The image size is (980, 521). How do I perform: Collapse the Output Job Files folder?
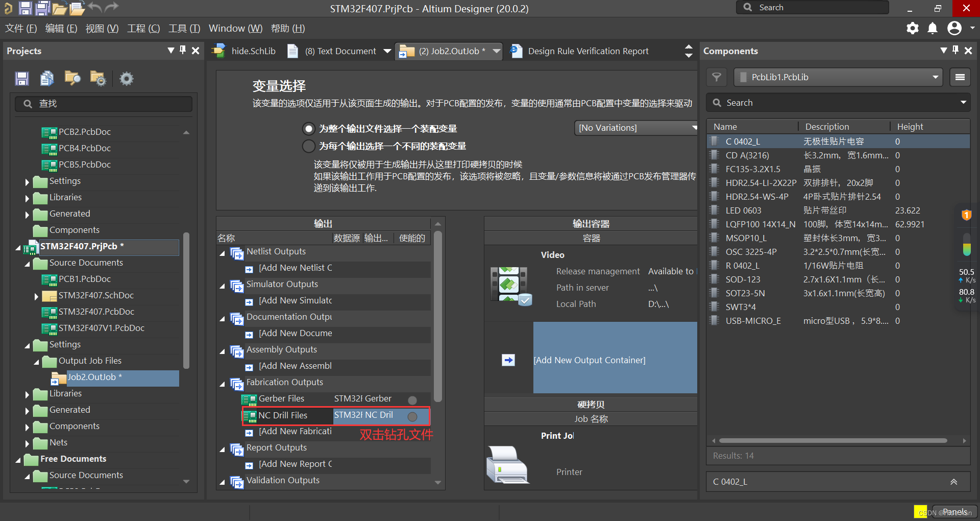click(36, 362)
